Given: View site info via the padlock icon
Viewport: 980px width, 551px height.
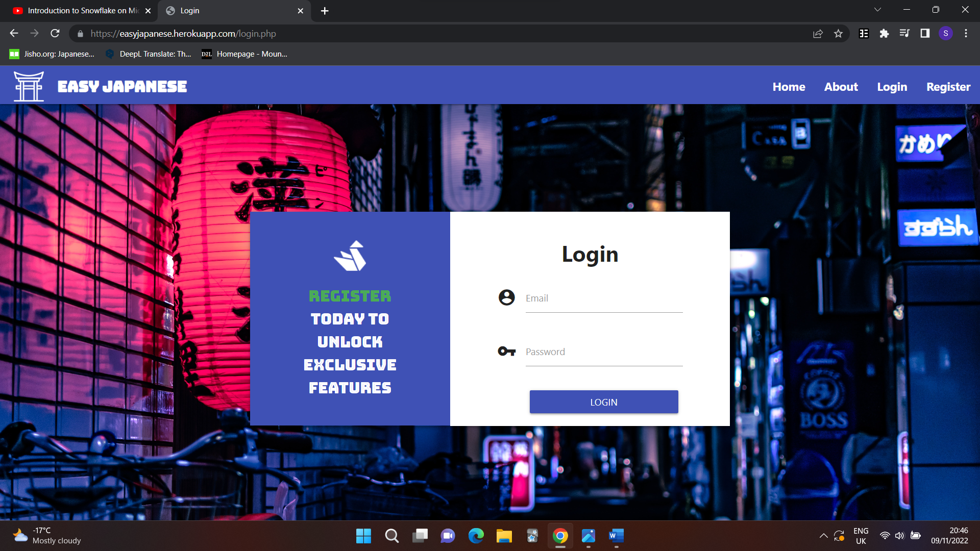Looking at the screenshot, I should 80,34.
